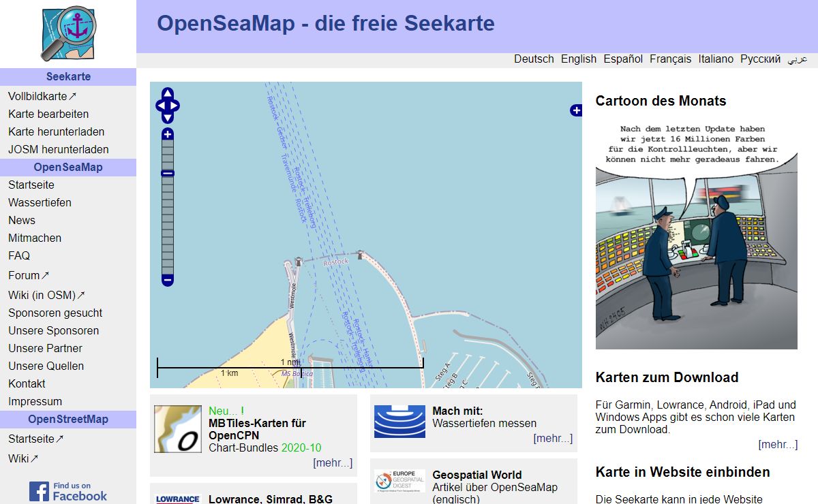Open the cartoon of the month image
This screenshot has width=818, height=504.
click(x=697, y=234)
